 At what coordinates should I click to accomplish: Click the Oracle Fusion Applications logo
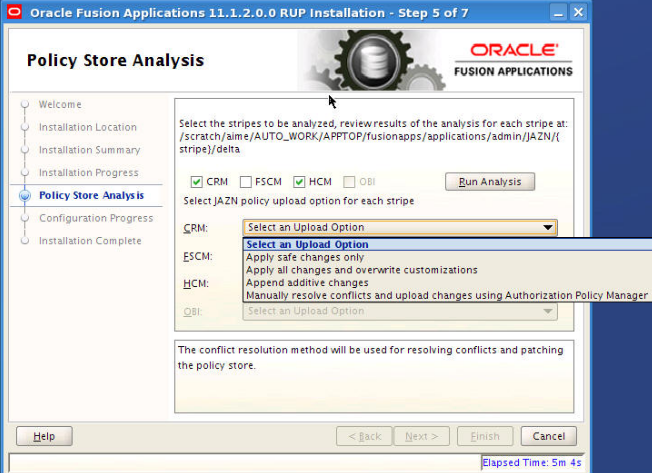(513, 60)
